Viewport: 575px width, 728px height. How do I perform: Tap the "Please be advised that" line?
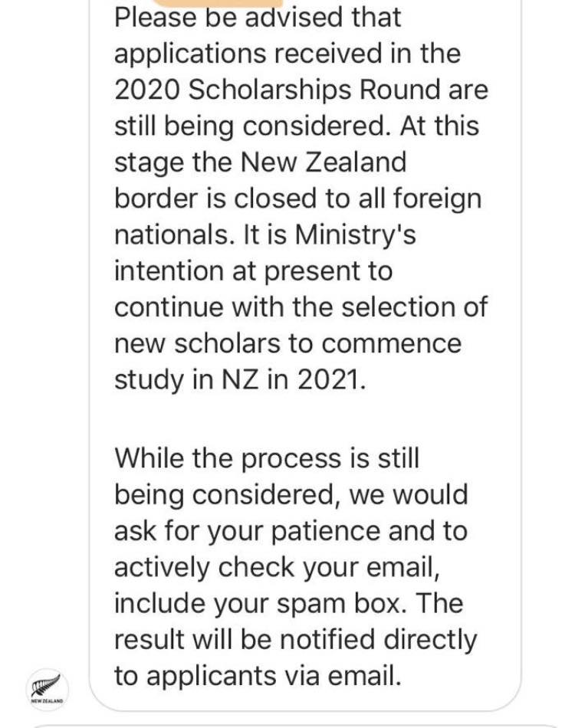258,18
